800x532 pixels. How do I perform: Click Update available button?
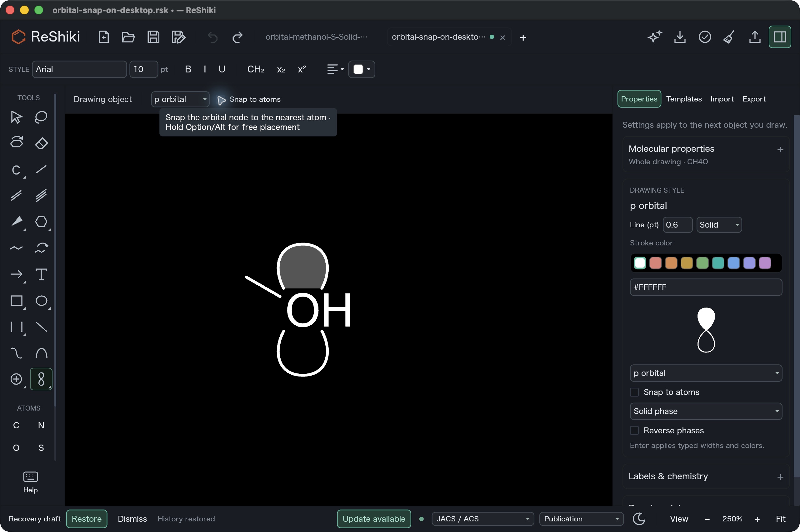tap(374, 519)
